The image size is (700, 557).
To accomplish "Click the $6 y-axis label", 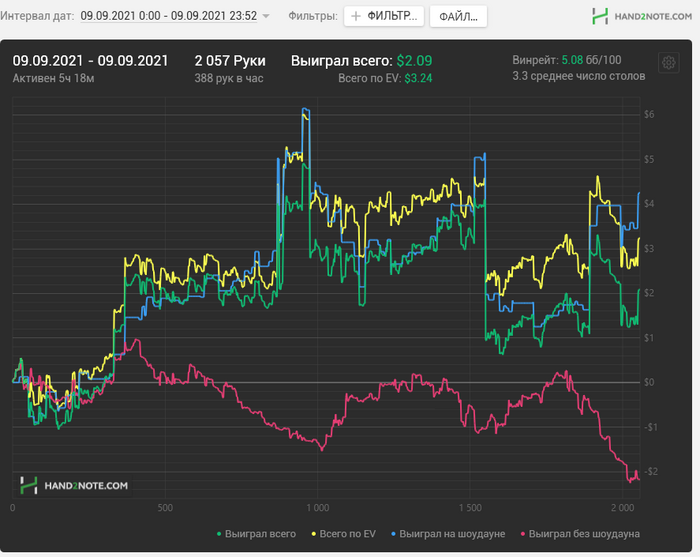I will (x=649, y=115).
